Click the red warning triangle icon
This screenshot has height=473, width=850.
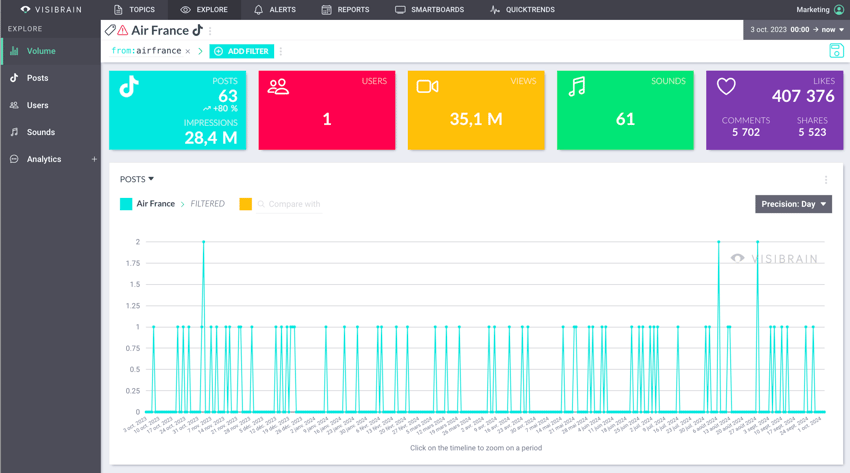click(x=123, y=30)
